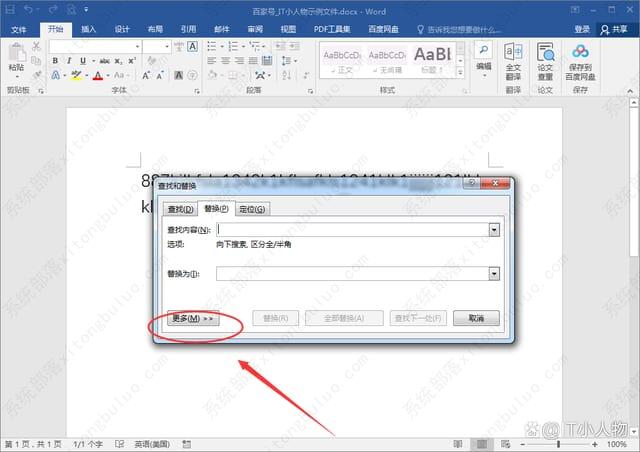Open the 插入 ribbon tab
Screen dimensions: 640x452
coord(89,30)
